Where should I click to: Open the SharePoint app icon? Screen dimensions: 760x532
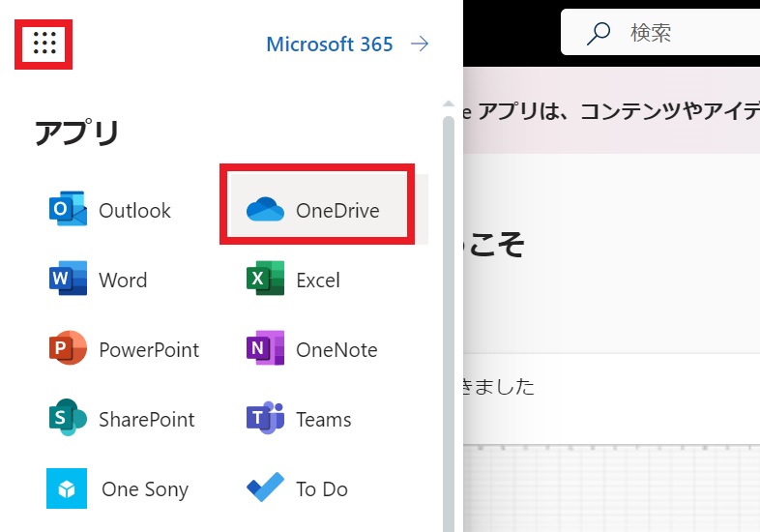[68, 418]
